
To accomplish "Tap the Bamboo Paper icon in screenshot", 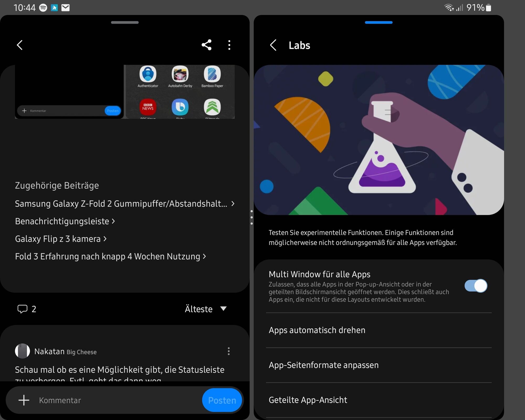I will coord(212,74).
